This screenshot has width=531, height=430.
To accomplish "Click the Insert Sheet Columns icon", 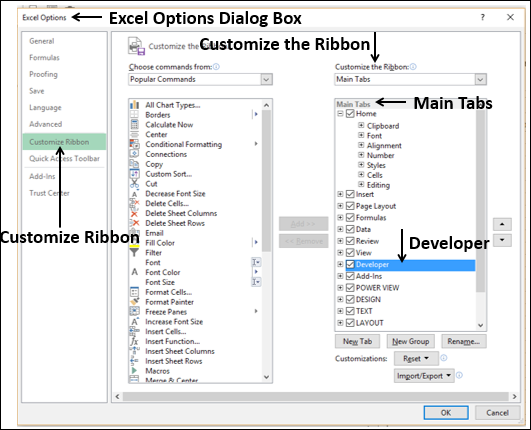I will point(134,351).
